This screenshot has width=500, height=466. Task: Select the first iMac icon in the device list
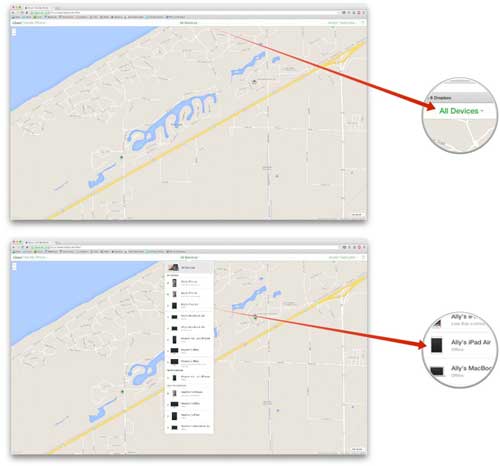tap(174, 350)
